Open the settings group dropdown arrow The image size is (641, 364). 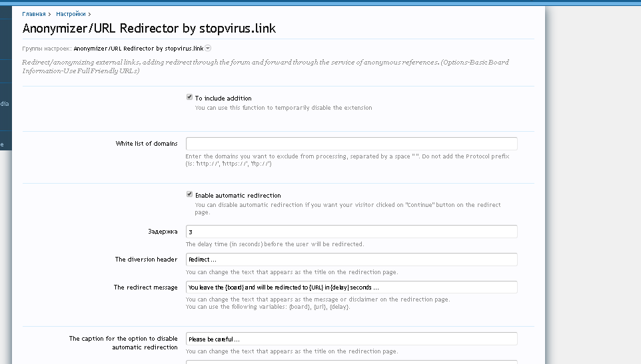pos(208,48)
